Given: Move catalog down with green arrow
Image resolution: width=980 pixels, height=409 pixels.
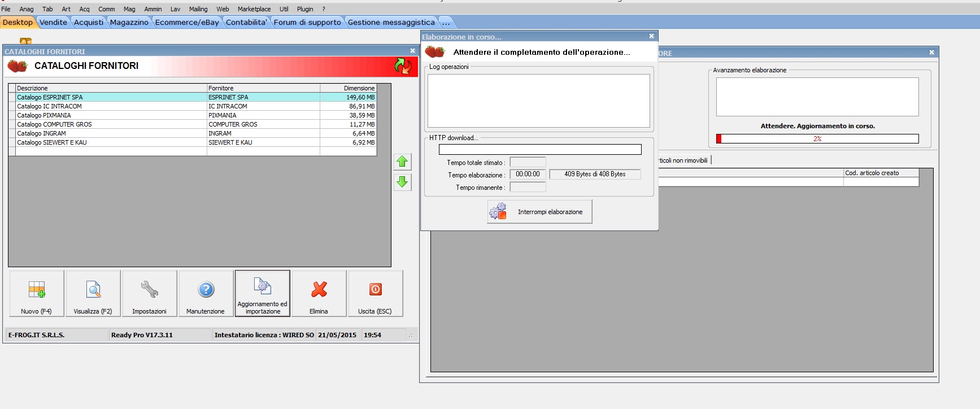Looking at the screenshot, I should point(402,182).
